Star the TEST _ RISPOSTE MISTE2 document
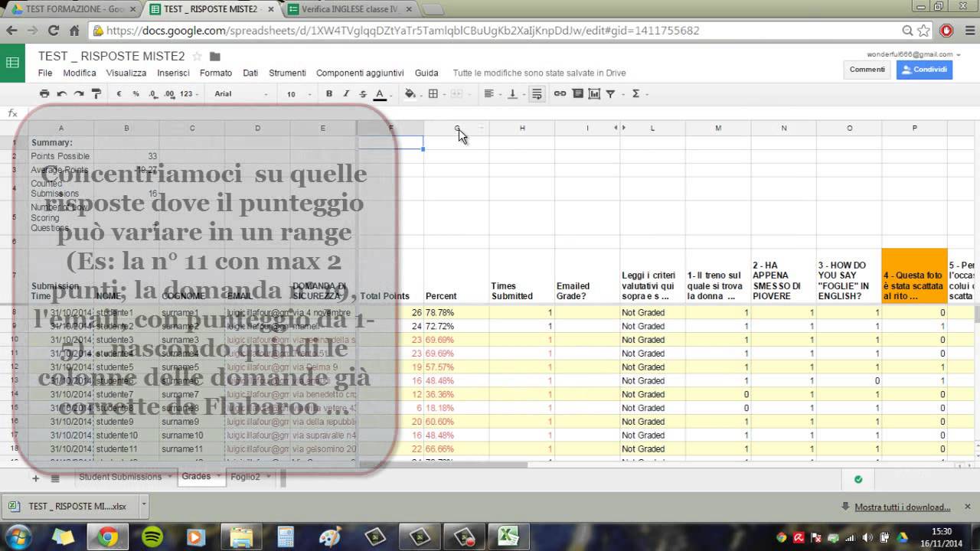The height and width of the screenshot is (551, 980). 197,56
